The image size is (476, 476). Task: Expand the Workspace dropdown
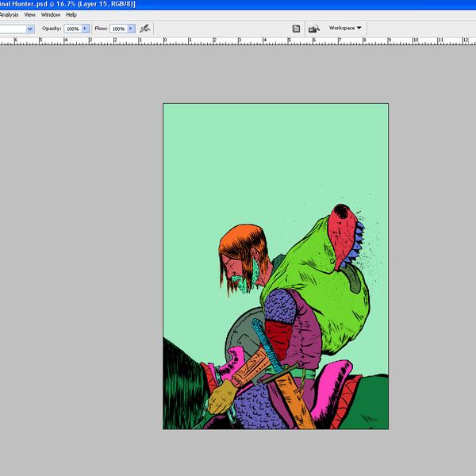[x=345, y=28]
